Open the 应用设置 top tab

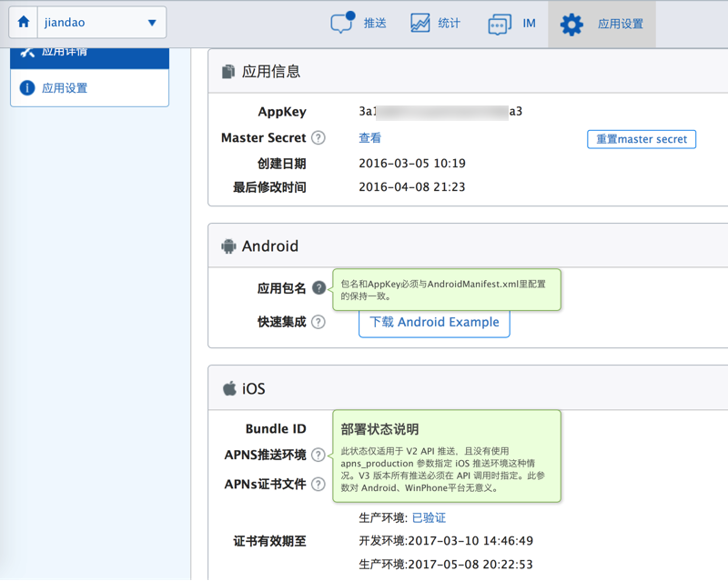[x=602, y=24]
